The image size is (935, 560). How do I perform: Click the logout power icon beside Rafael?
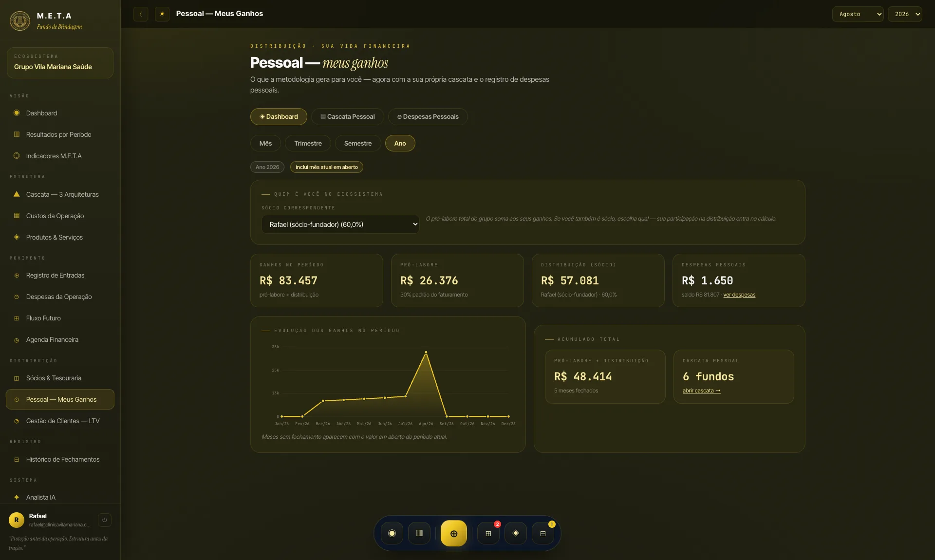tap(105, 520)
